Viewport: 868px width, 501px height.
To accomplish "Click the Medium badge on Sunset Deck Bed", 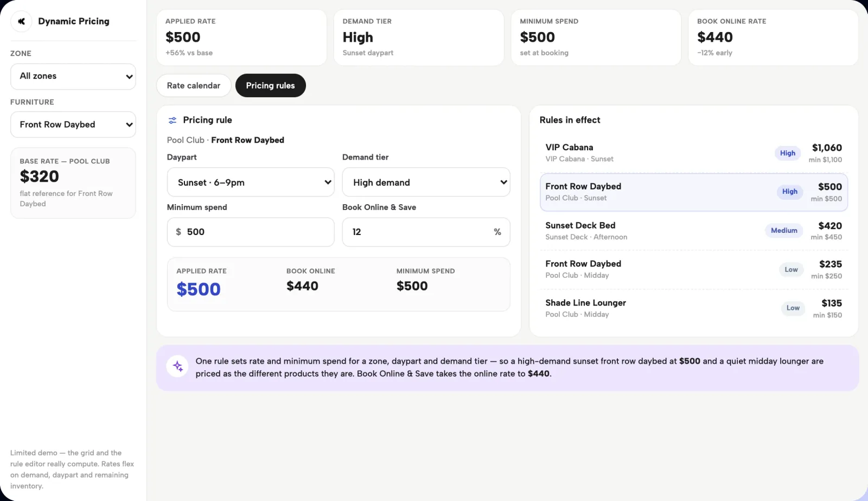I will (x=784, y=231).
